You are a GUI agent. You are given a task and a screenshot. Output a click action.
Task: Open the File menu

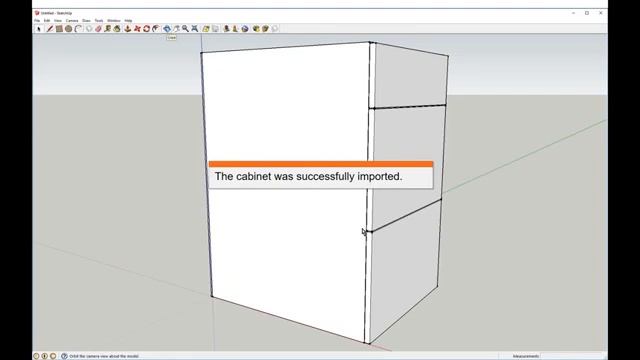point(37,20)
